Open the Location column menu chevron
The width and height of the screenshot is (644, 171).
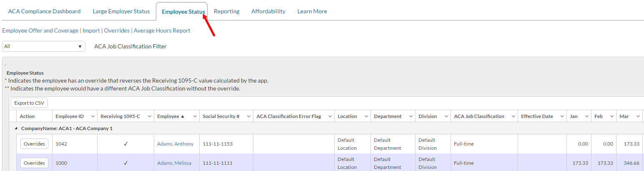[366, 117]
